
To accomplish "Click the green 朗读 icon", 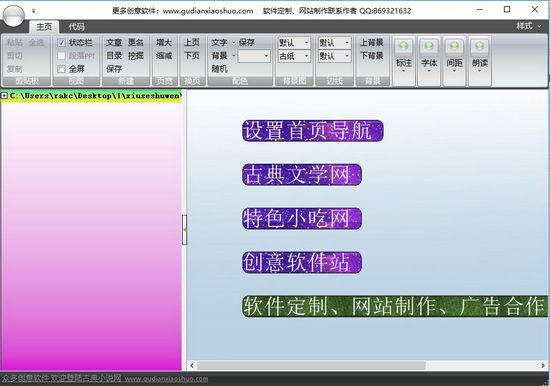I will (x=479, y=46).
